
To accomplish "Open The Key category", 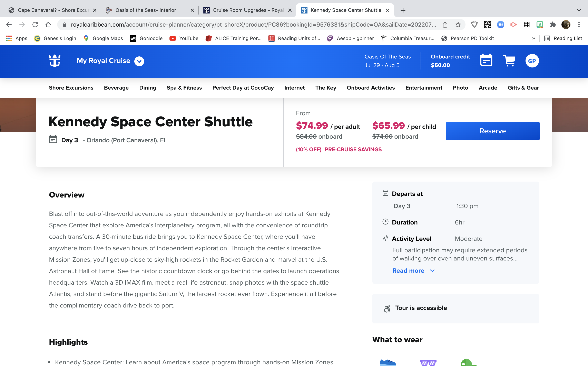I will click(326, 88).
